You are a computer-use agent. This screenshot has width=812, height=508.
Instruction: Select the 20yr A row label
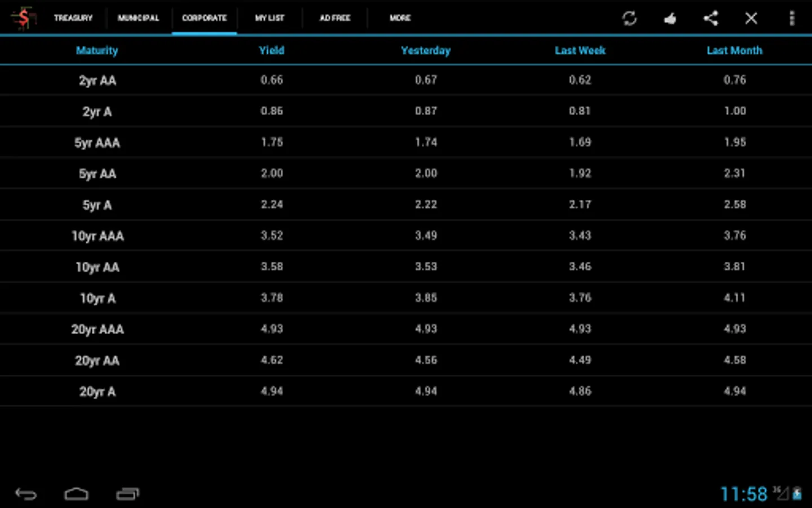97,391
